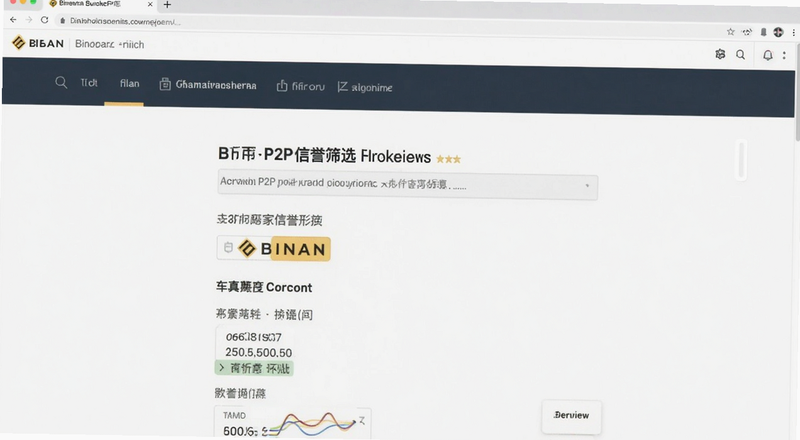Open the 'algonime' nav item
The image size is (800, 440).
pos(365,87)
